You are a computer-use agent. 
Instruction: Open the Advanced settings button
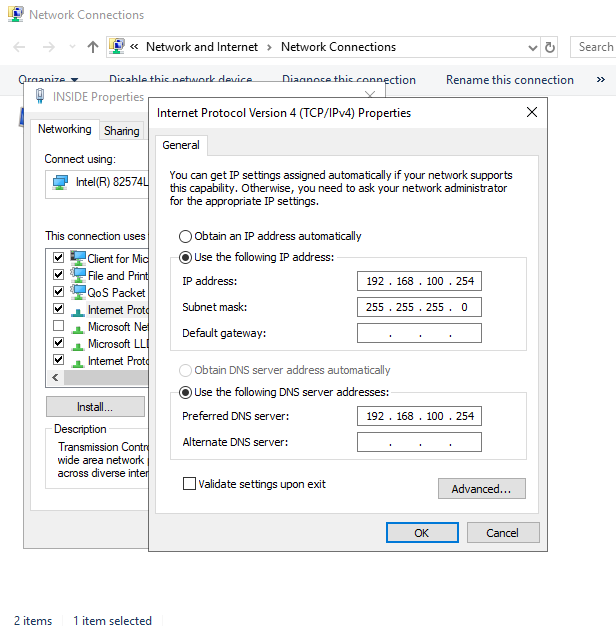coord(481,489)
